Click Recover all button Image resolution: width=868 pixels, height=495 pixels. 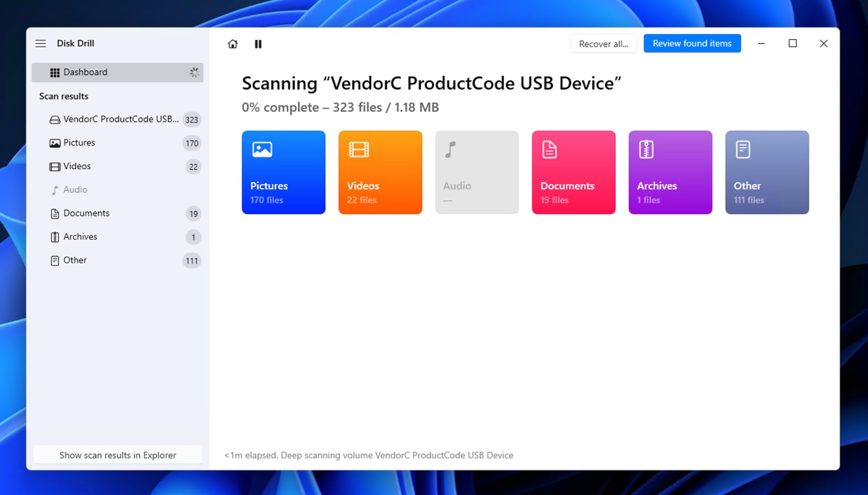pyautogui.click(x=604, y=43)
